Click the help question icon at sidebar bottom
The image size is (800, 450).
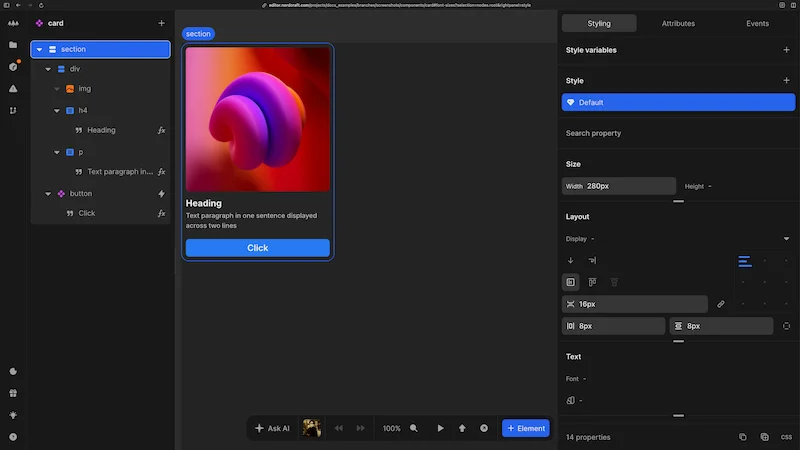click(x=13, y=437)
